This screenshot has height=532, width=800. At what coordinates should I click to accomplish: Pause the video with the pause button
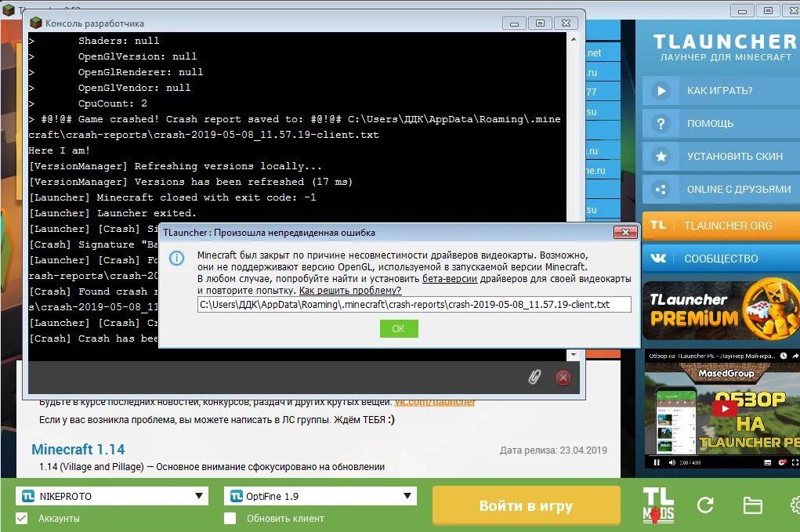point(657,462)
